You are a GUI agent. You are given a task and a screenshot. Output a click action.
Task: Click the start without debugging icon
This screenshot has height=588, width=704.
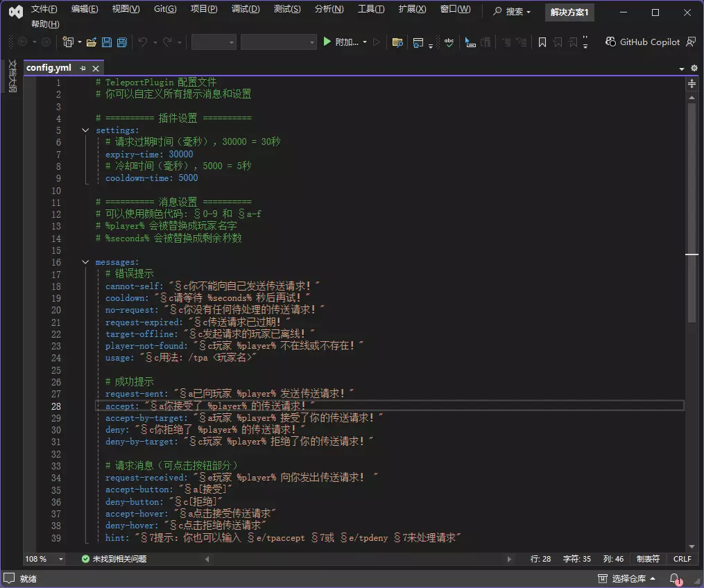click(x=377, y=42)
